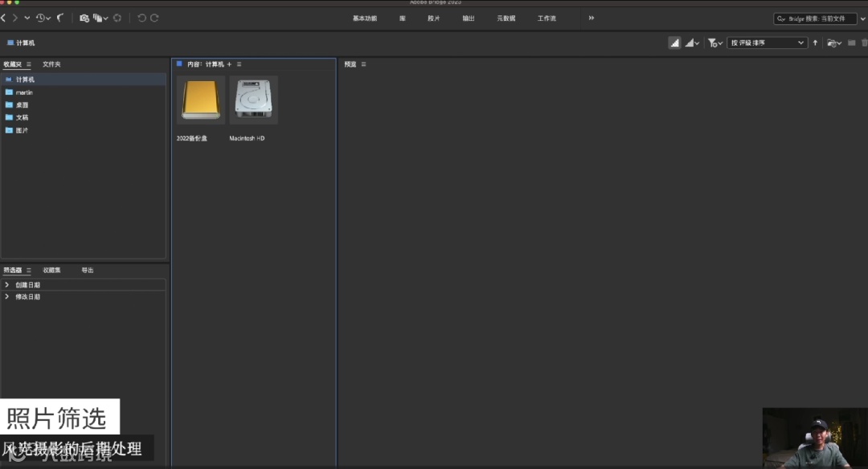Select 计算机 in favorites list
This screenshot has height=469, width=868.
(x=83, y=80)
